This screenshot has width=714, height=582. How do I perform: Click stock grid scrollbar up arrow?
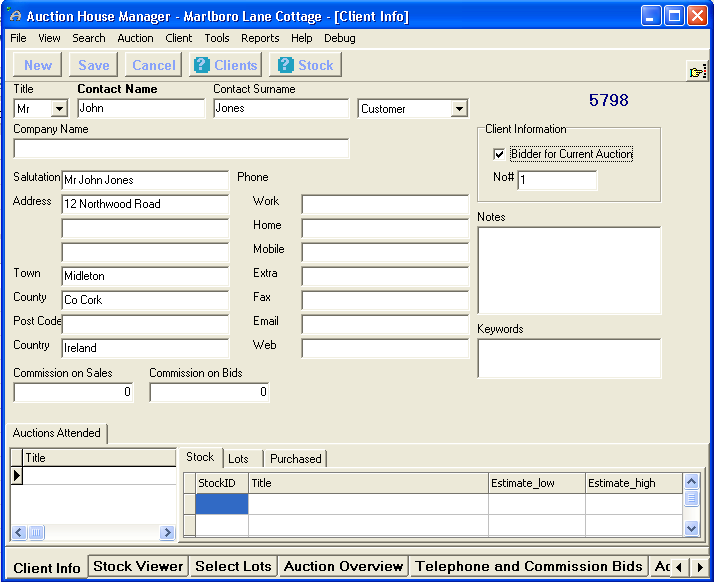(691, 481)
